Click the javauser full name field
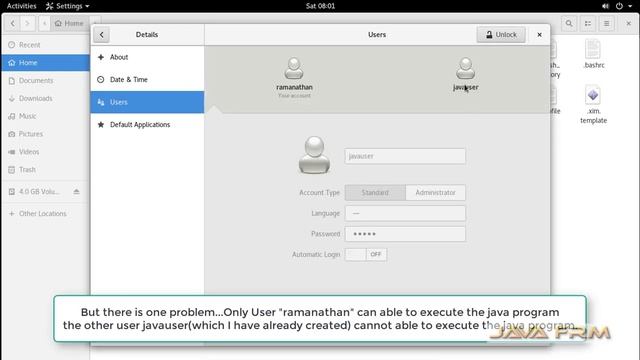This screenshot has width=640, height=360. (405, 156)
